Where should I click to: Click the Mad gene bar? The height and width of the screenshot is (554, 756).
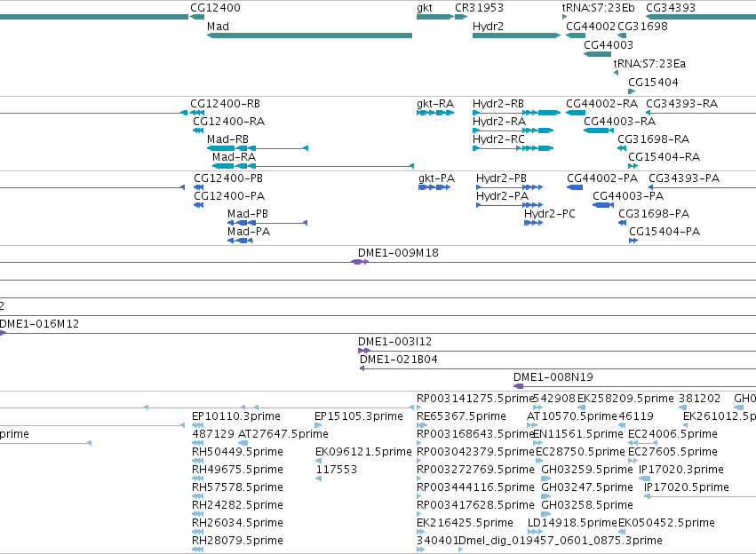309,36
